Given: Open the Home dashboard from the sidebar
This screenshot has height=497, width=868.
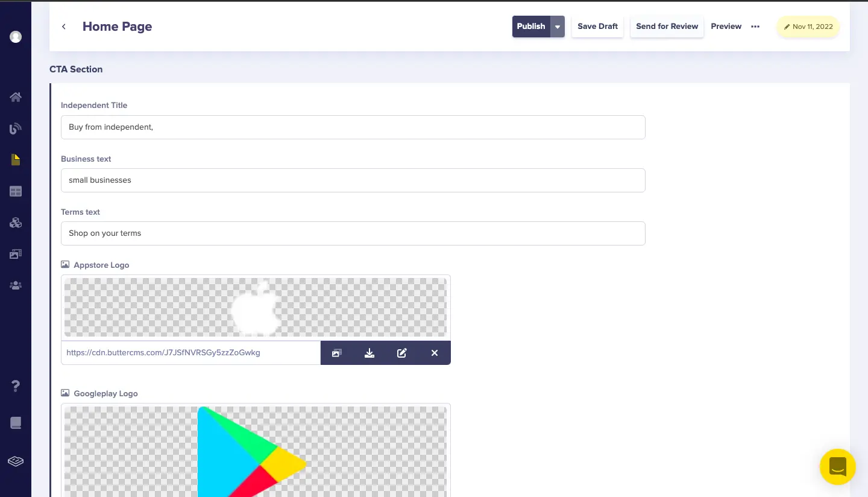Looking at the screenshot, I should (16, 97).
